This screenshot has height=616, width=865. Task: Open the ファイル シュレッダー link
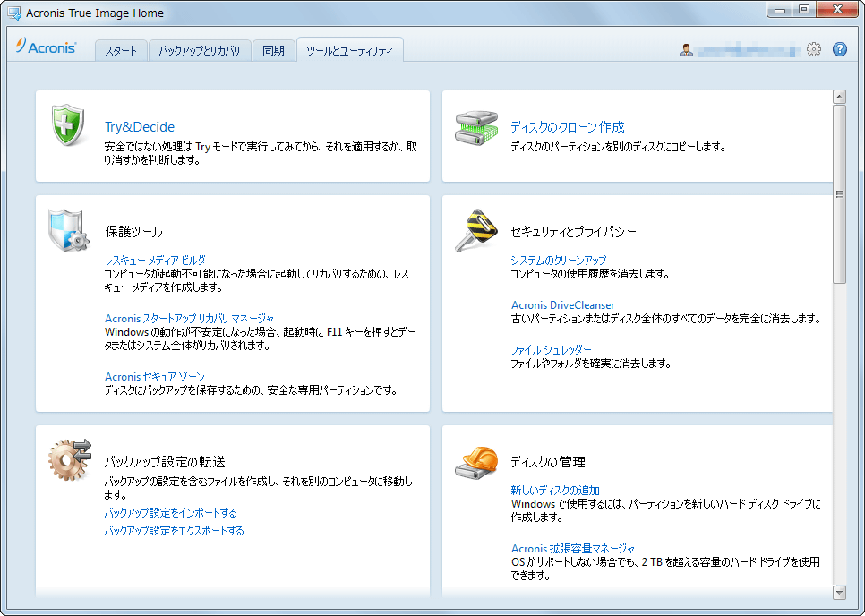[551, 350]
